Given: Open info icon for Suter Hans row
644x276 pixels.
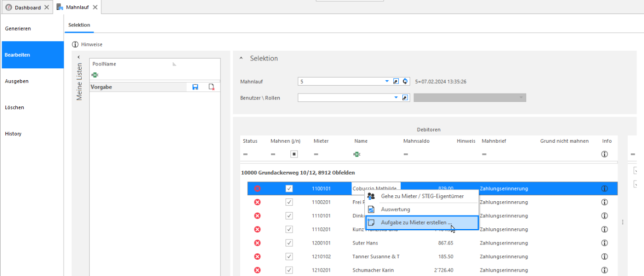Looking at the screenshot, I should (x=604, y=243).
